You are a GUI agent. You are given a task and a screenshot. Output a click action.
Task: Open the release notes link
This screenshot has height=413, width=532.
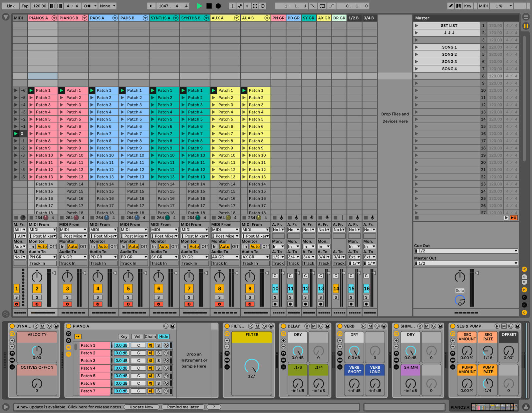pyautogui.click(x=95, y=407)
